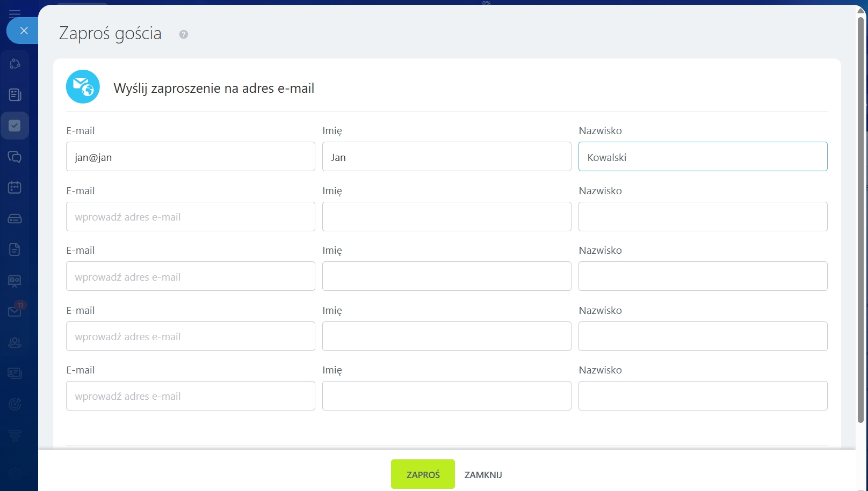The width and height of the screenshot is (868, 491).
Task: Open the chat bubbles icon in sidebar
Action: 15,157
